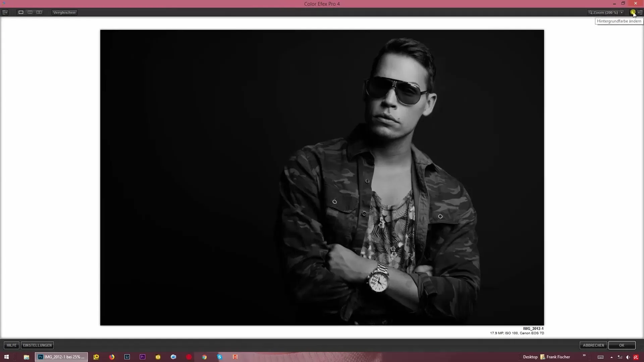
Task: Open the volume control in the tray
Action: point(628,357)
